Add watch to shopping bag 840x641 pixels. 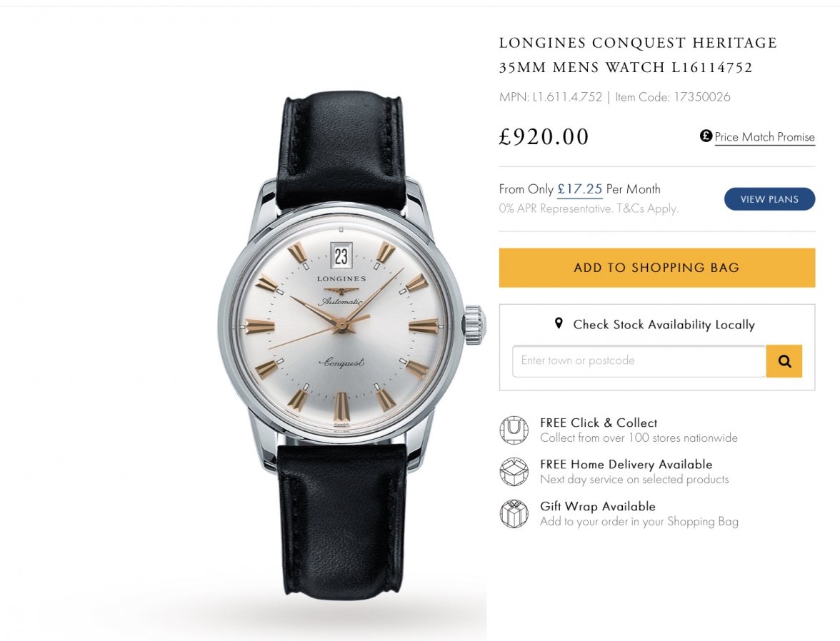tap(657, 268)
